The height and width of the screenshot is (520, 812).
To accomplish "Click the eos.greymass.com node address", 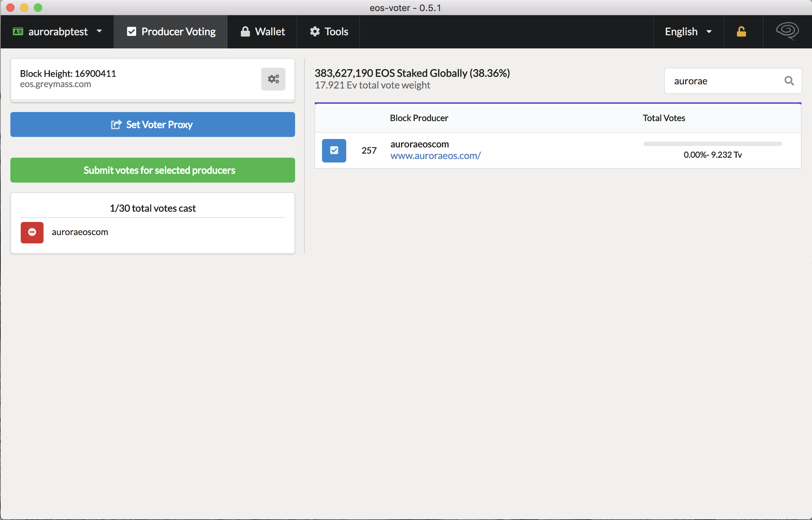I will (56, 84).
